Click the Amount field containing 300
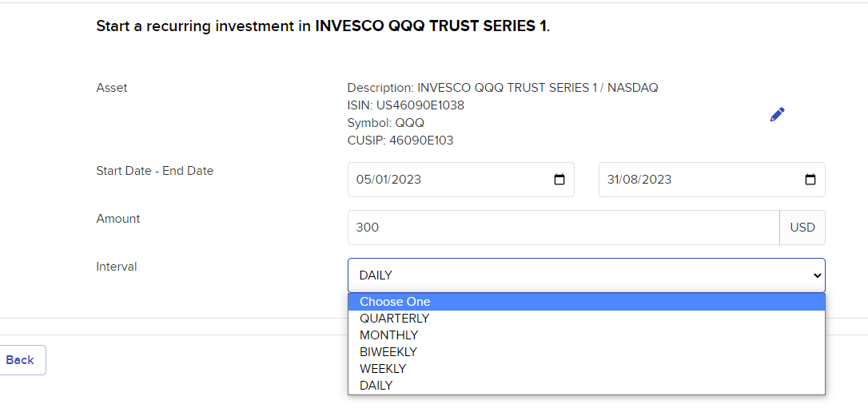The height and width of the screenshot is (408, 868). pyautogui.click(x=563, y=228)
